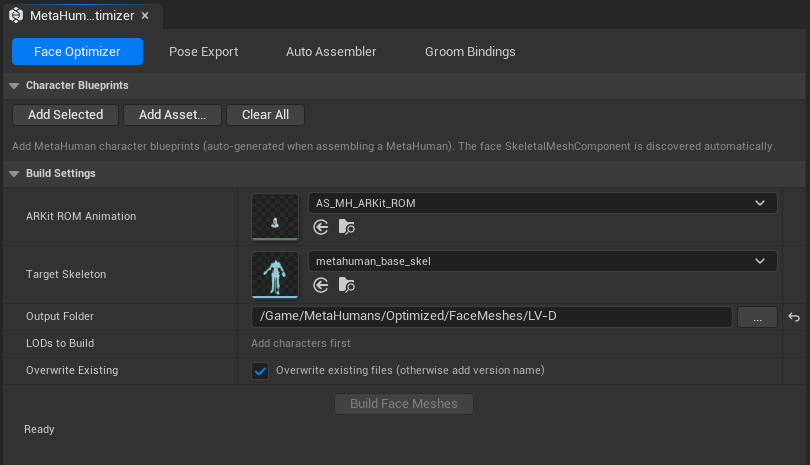810x465 pixels.
Task: Browse to AS_MH_ARKit_ROM in Content Browser
Action: 347,227
